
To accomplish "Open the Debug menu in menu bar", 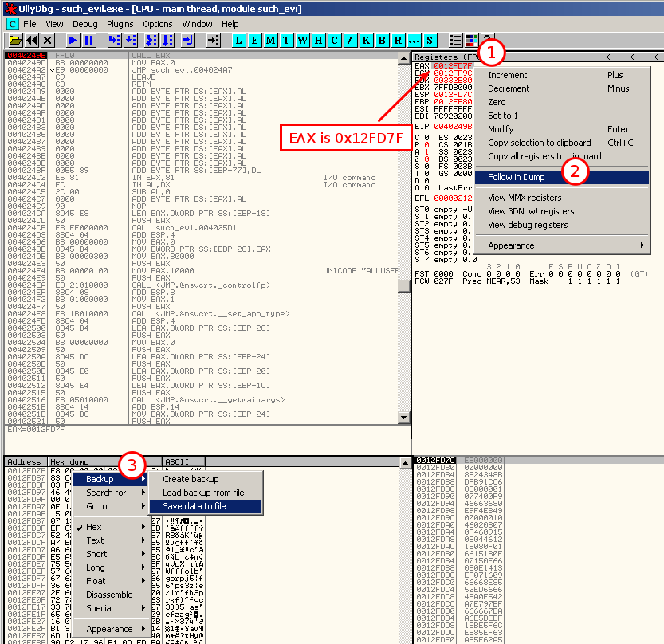I will point(85,24).
